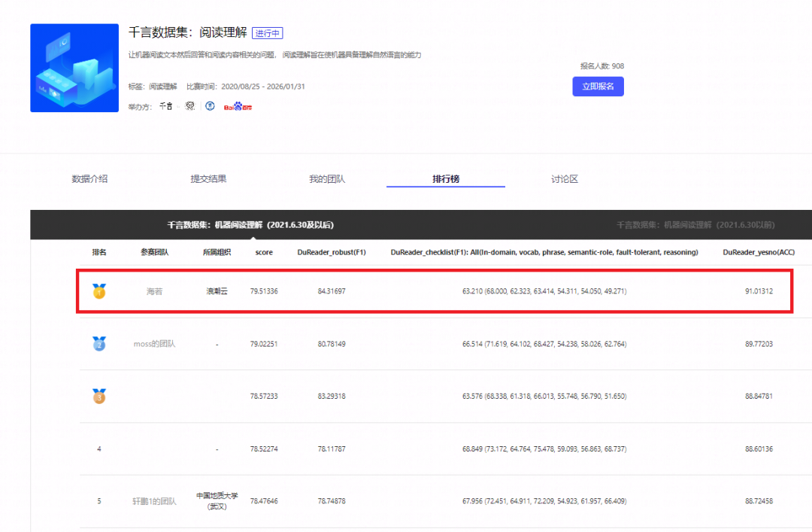Click team name moss的团队
The width and height of the screenshot is (812, 532).
coord(154,344)
